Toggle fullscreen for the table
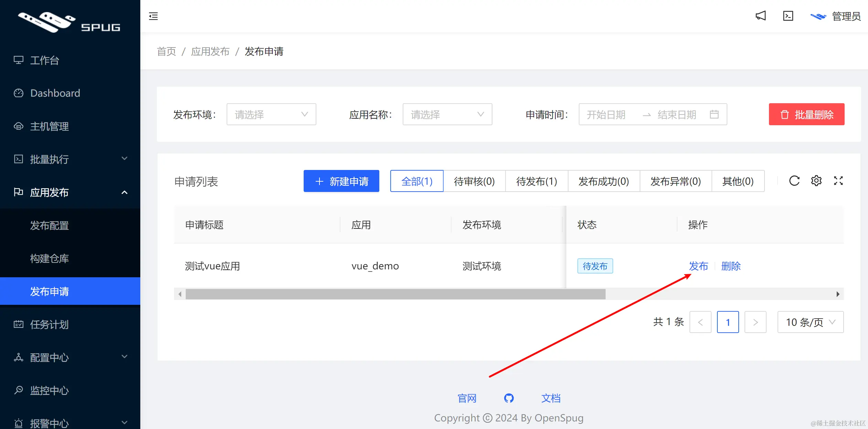This screenshot has width=868, height=429. point(838,181)
